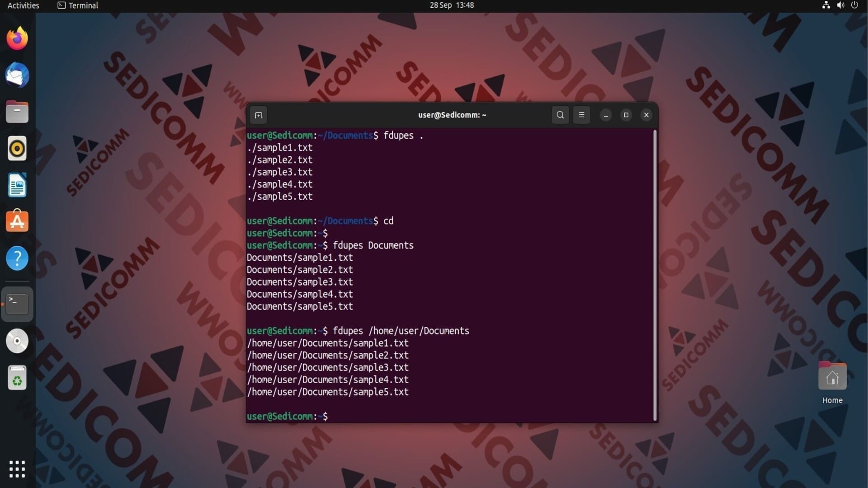The image size is (868, 488).
Task: Click the line ./sample3.txt
Action: coord(279,172)
